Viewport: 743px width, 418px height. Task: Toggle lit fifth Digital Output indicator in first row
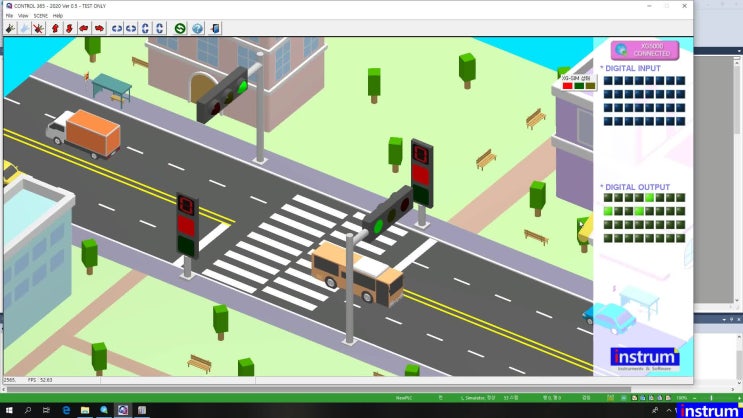coord(650,198)
